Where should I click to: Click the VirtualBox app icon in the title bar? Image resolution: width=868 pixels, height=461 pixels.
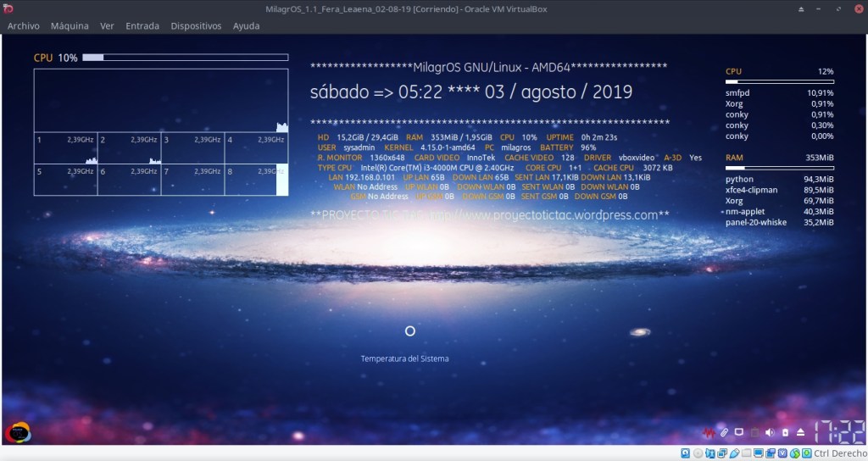(8, 8)
